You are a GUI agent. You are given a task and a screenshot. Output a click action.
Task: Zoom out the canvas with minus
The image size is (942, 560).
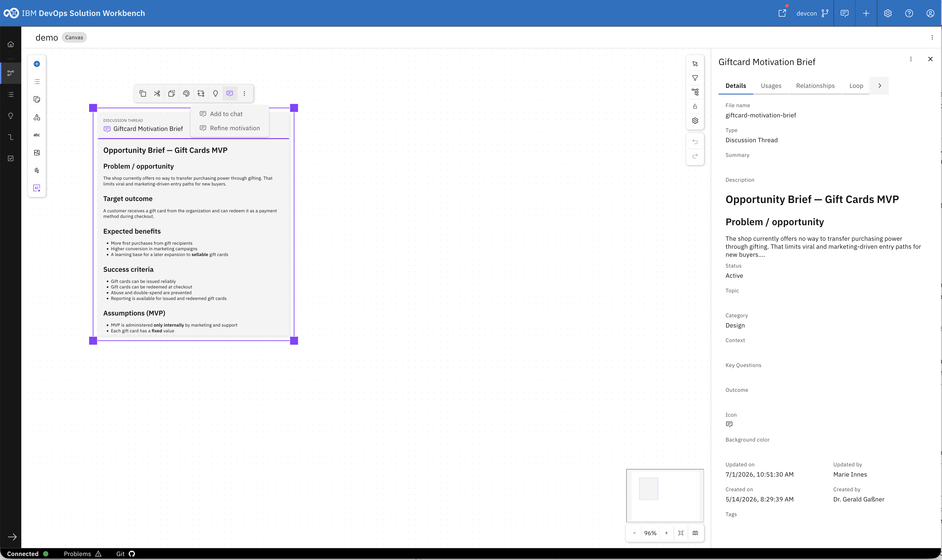634,533
